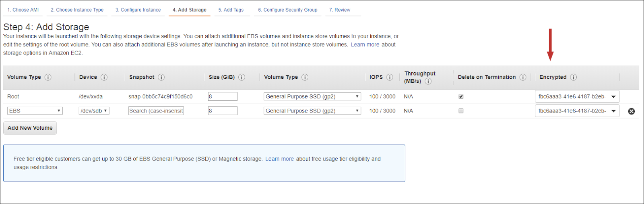Click the Root volume size input box
644x204 pixels.
[x=223, y=96]
